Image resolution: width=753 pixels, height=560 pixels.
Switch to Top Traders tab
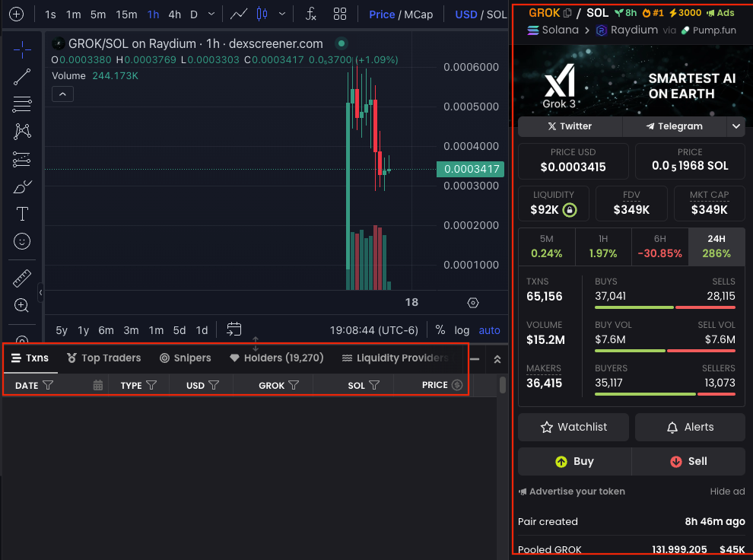[104, 358]
